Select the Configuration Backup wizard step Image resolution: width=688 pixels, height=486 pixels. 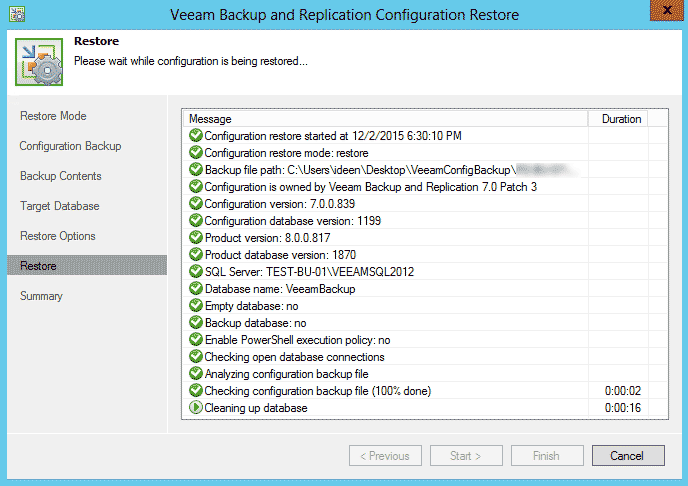pos(70,146)
